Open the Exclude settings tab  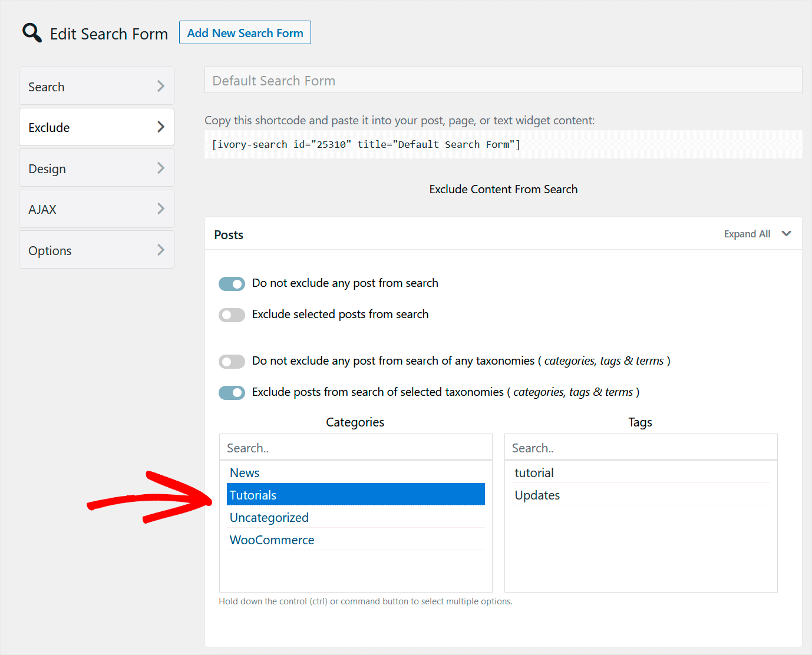pyautogui.click(x=97, y=127)
